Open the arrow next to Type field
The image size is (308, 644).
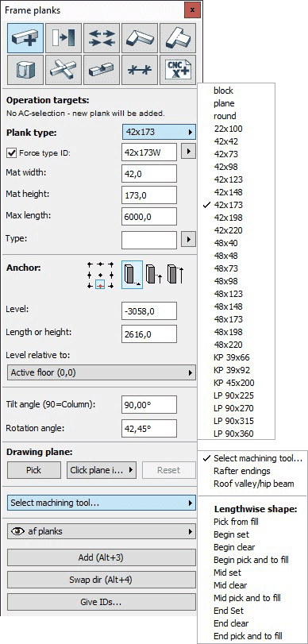188,239
